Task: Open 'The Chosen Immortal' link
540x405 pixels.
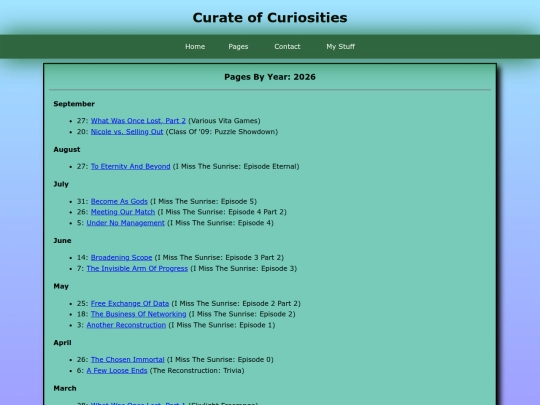Action: point(127,360)
